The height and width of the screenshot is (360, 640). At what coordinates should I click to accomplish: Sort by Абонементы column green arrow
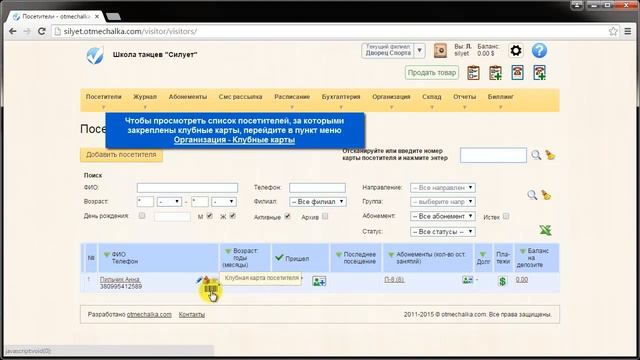click(x=391, y=255)
